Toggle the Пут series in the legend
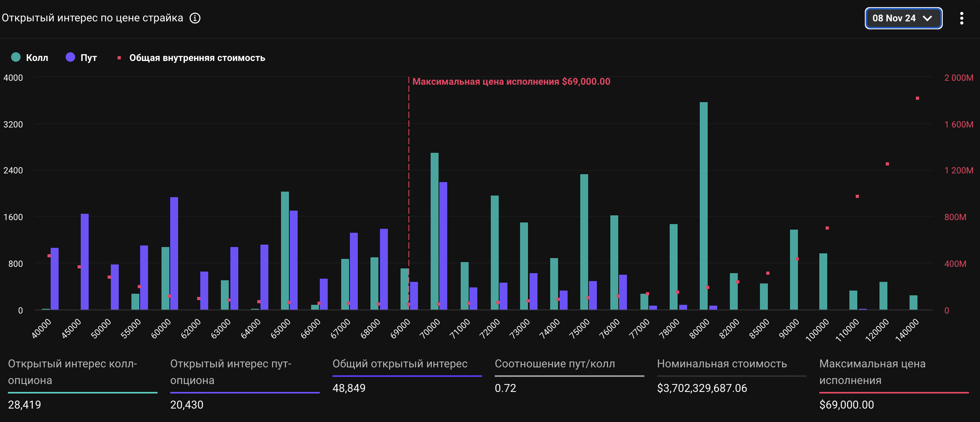The image size is (980, 422). click(81, 58)
